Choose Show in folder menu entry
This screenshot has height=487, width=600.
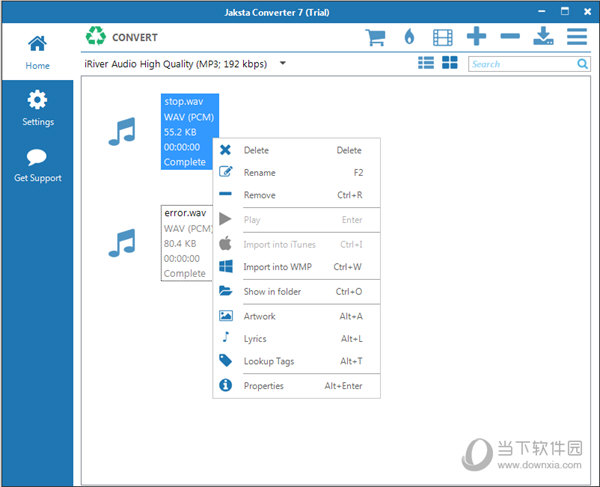tap(296, 292)
